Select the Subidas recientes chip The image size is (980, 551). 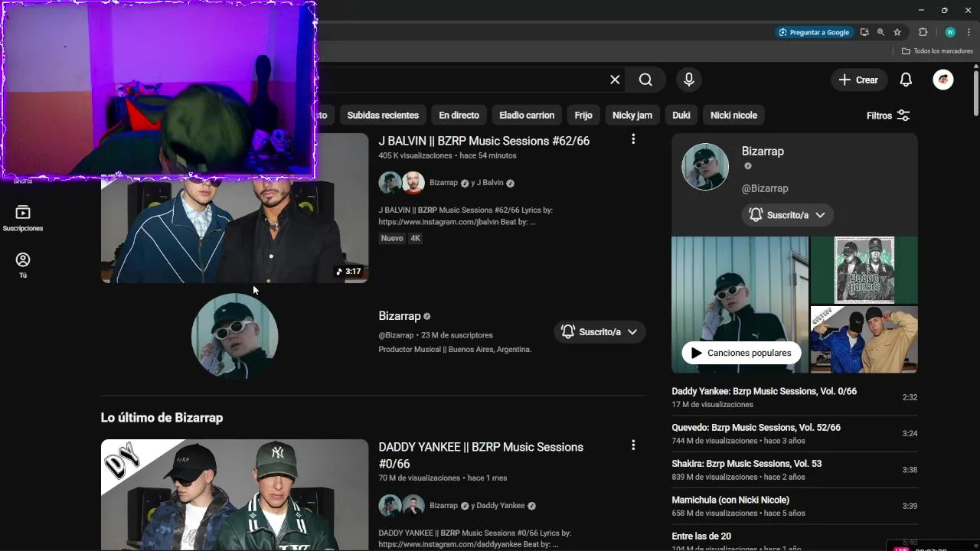(x=383, y=116)
